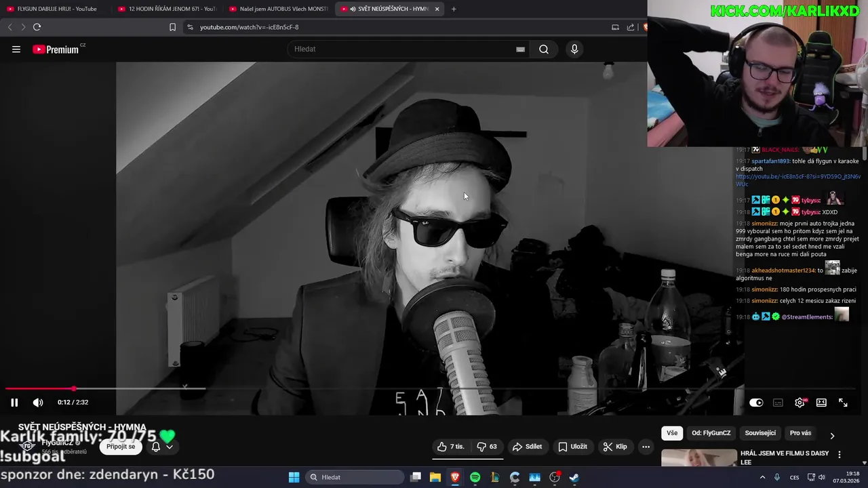Open OBS Studio taskbar icon
This screenshot has height=488, width=868.
pos(555,477)
